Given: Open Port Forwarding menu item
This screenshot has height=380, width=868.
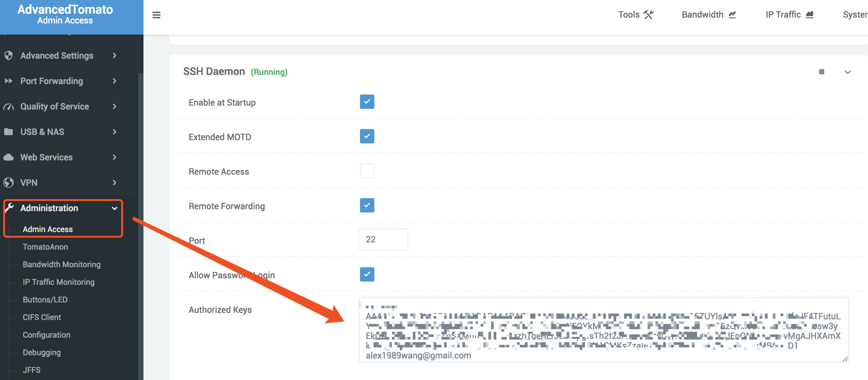Looking at the screenshot, I should 52,81.
